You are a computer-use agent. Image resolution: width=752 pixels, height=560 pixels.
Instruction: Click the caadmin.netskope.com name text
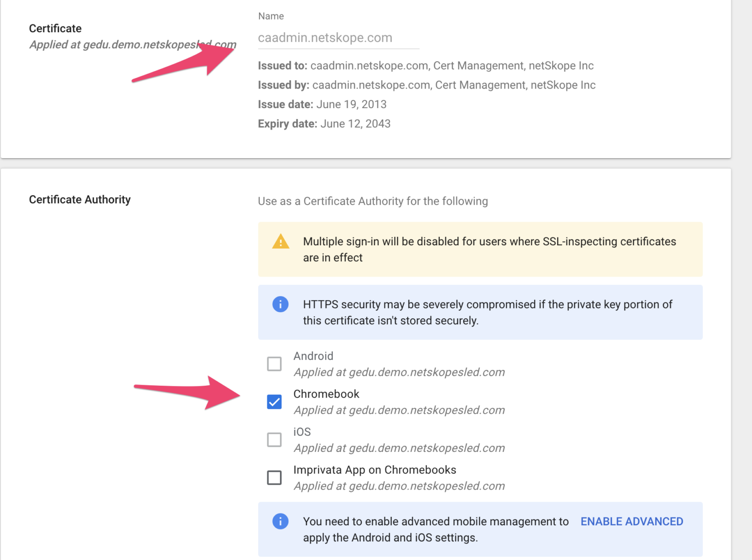[x=325, y=38]
